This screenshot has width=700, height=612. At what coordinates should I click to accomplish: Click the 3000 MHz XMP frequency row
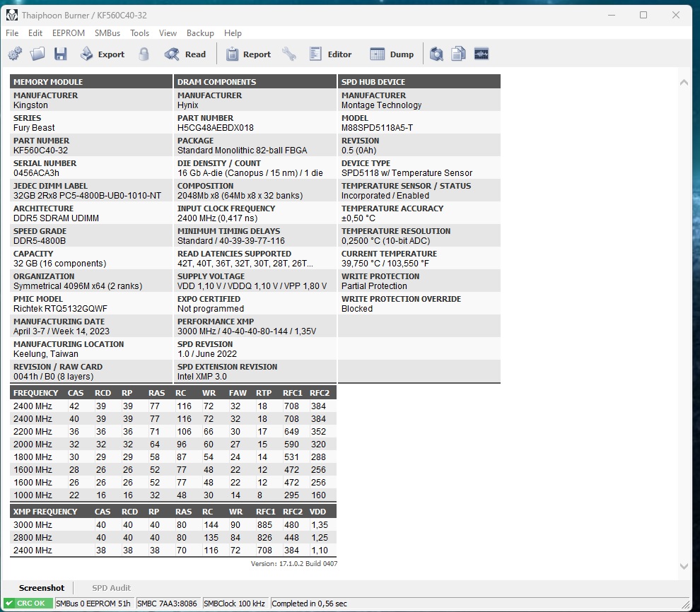pyautogui.click(x=173, y=524)
